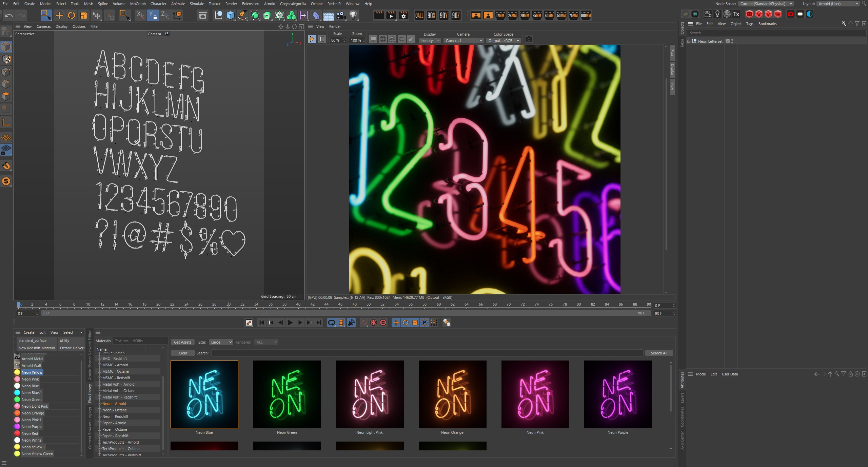Click the Search All button

pyautogui.click(x=659, y=353)
